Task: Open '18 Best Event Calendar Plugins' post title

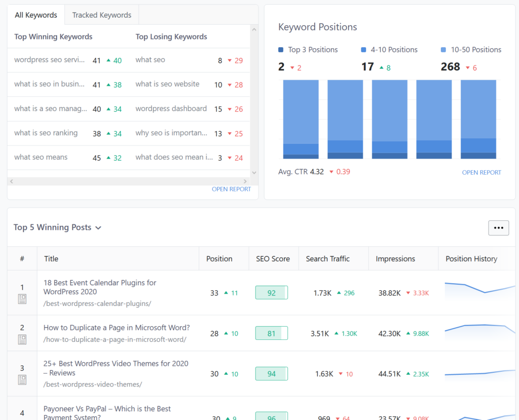Action: [x=100, y=287]
